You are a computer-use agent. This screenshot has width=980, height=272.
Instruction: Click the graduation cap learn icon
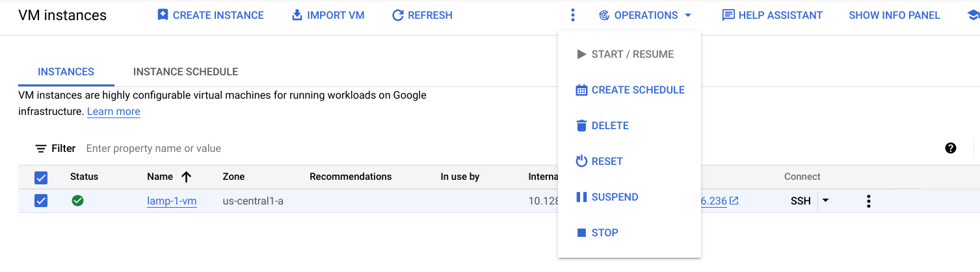[x=973, y=15]
